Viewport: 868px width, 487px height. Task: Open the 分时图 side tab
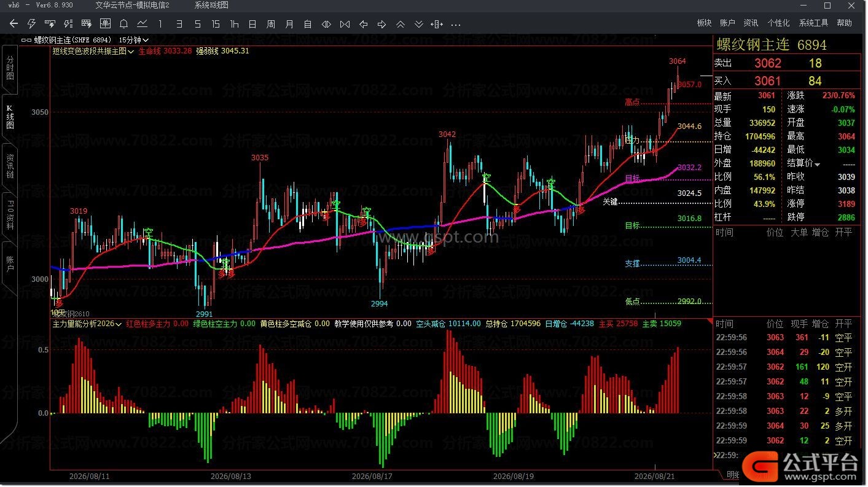(x=10, y=68)
